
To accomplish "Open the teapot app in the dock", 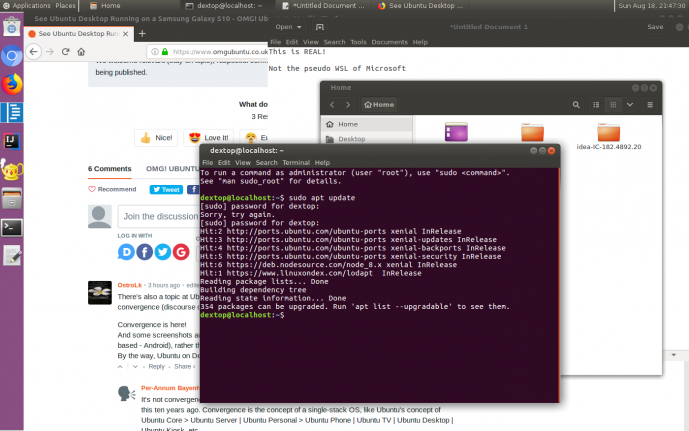I will click(x=11, y=170).
